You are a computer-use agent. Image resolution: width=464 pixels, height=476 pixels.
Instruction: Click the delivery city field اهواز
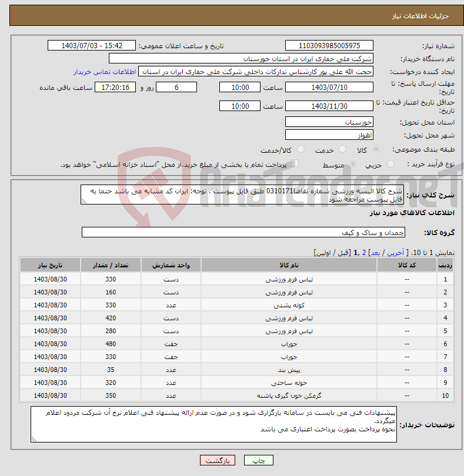point(329,135)
